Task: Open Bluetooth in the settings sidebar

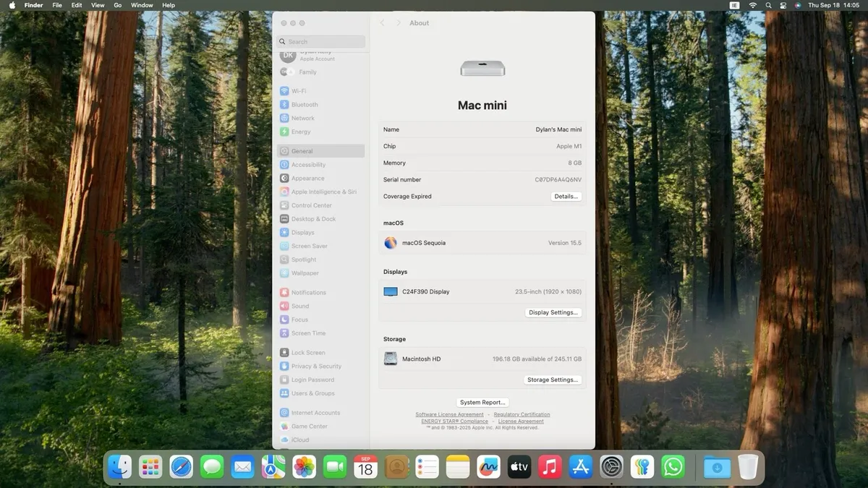Action: 320,105
